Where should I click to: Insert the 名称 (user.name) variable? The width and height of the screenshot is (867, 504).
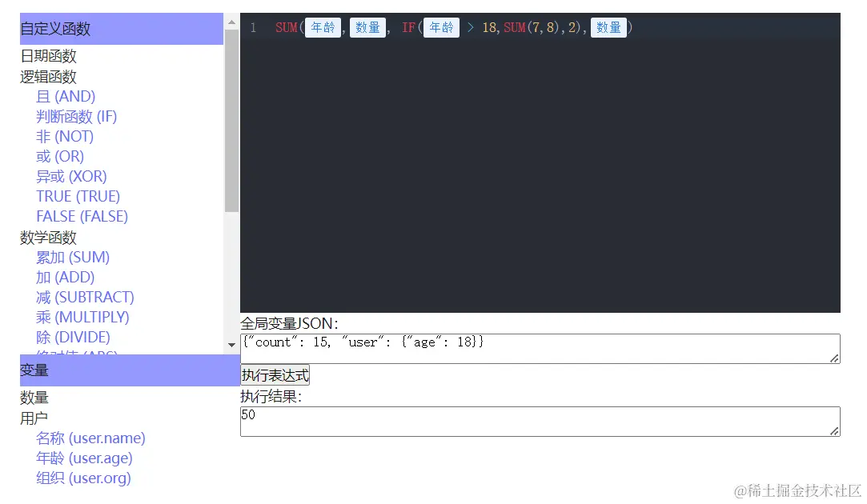[90, 438]
